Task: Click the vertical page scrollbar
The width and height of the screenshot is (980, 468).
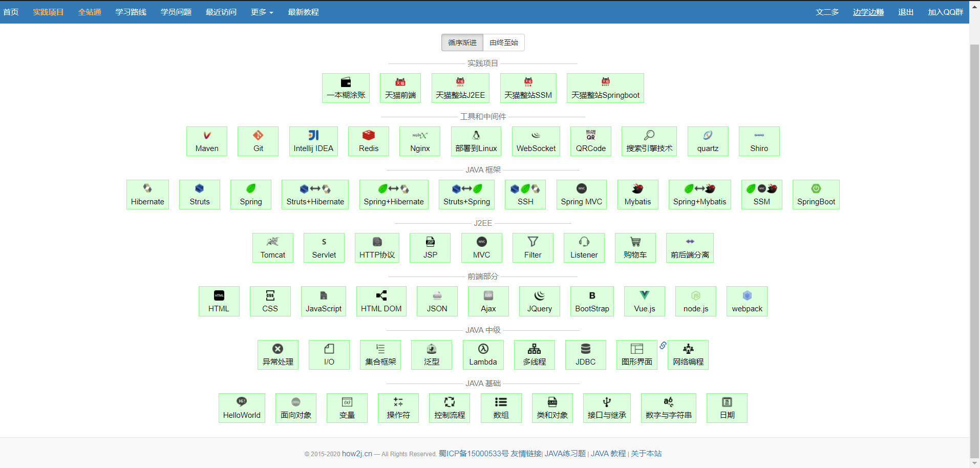Action: point(975,251)
